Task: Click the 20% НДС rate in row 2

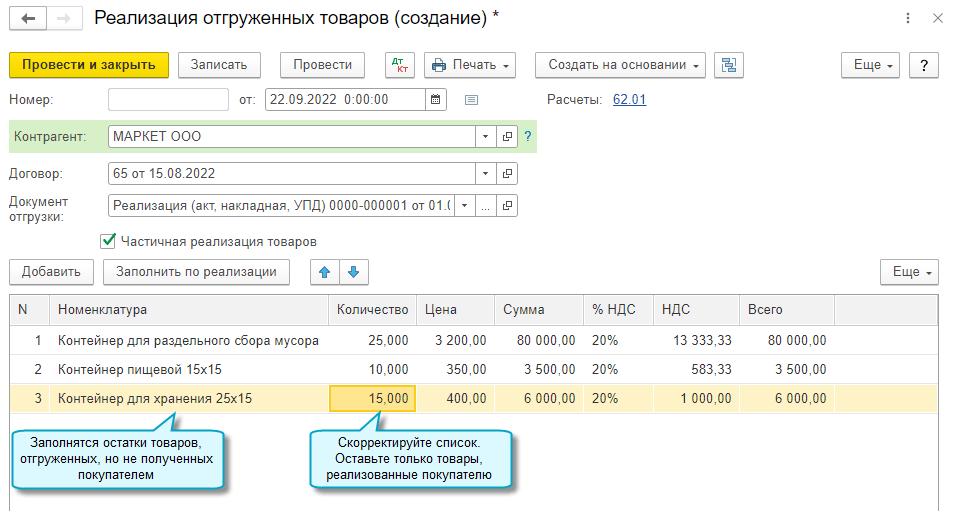Action: click(x=618, y=369)
